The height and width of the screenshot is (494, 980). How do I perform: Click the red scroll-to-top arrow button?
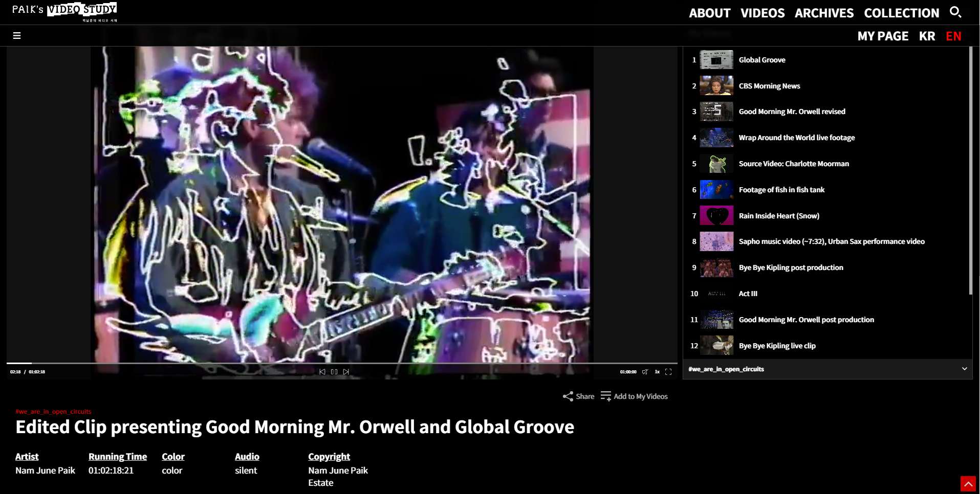(968, 484)
